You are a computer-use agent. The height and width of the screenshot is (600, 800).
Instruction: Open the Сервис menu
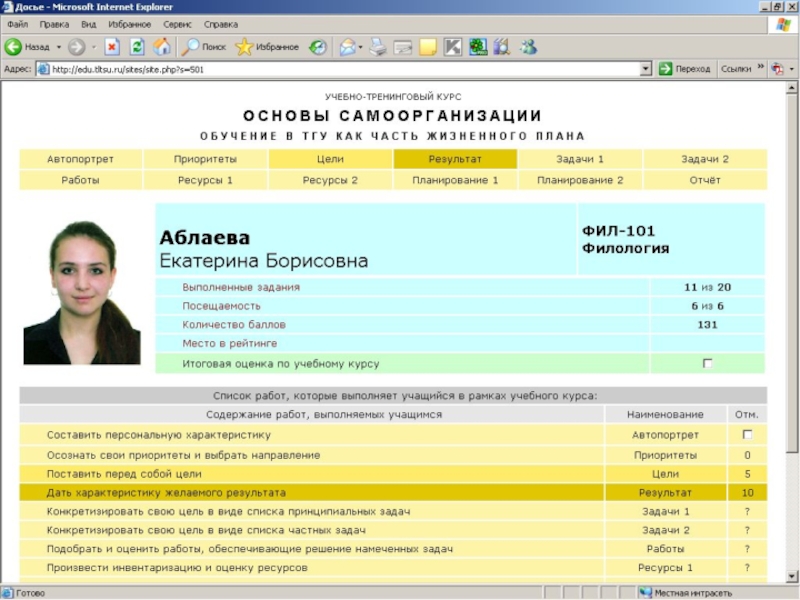(177, 24)
